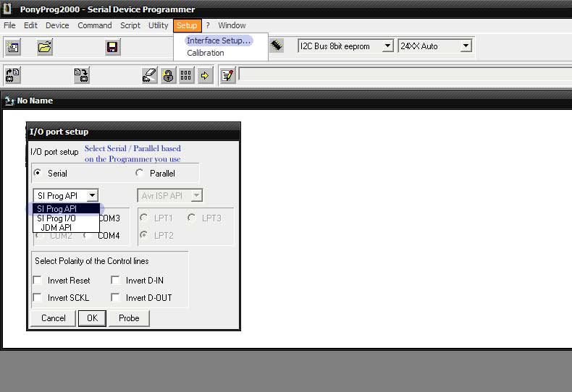Enable the Invert Reset checkbox
The width and height of the screenshot is (572, 392).
point(37,280)
